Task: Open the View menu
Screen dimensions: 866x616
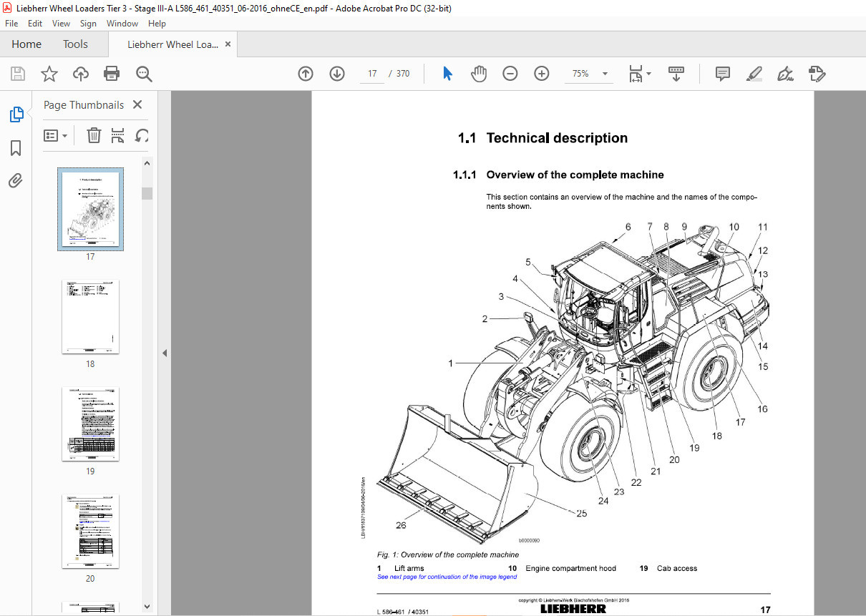Action: click(62, 24)
